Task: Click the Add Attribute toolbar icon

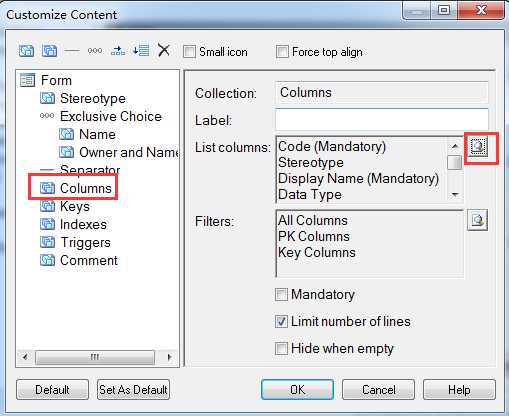Action: point(26,51)
